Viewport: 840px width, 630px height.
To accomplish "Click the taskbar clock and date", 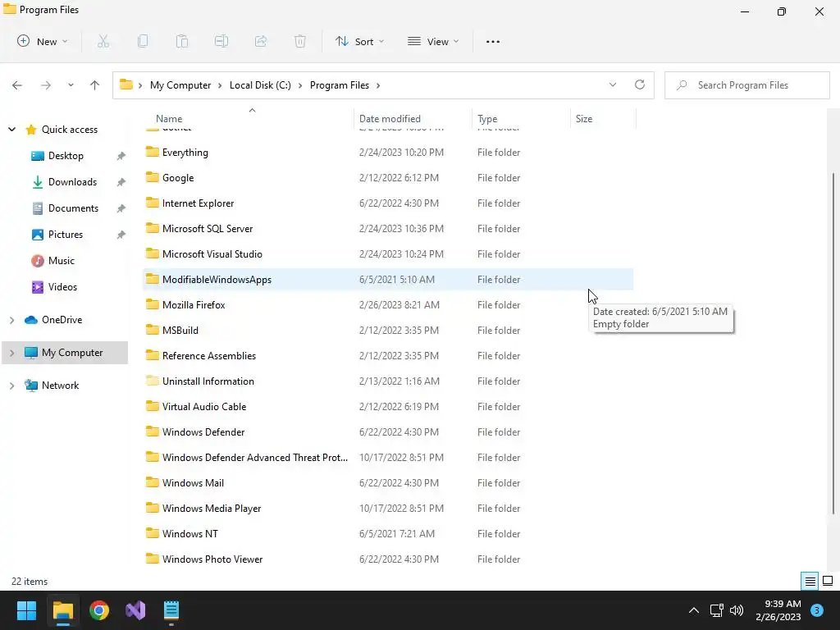I will pos(778,610).
